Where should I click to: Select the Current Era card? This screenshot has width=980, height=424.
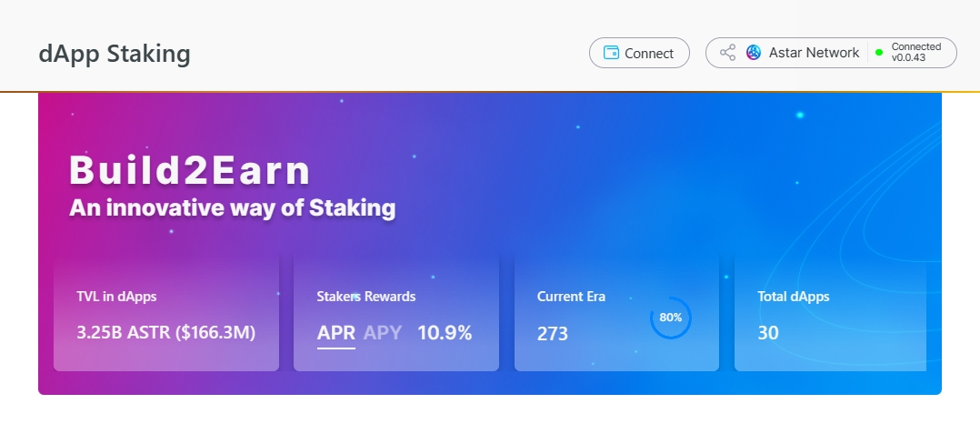(x=617, y=312)
